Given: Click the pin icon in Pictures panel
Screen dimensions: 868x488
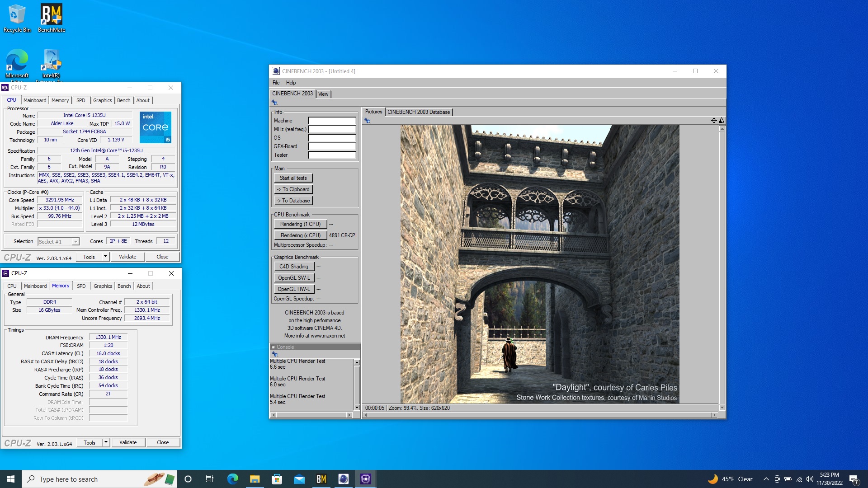Looking at the screenshot, I should [x=367, y=121].
